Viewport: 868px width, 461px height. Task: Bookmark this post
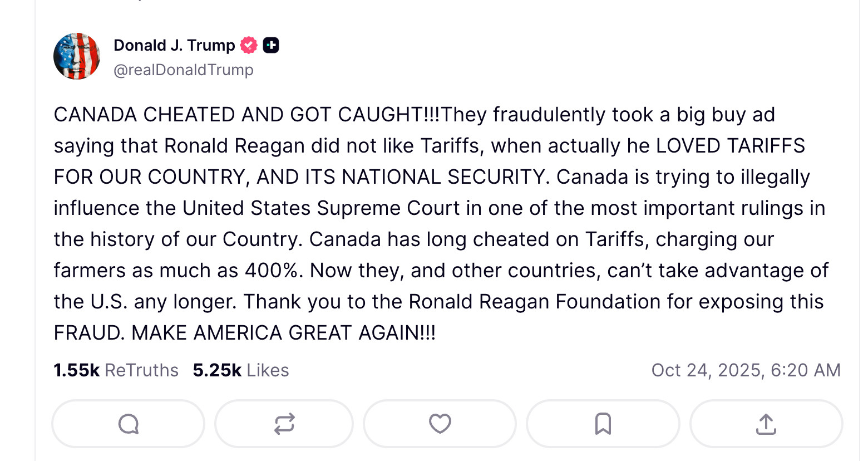(603, 424)
